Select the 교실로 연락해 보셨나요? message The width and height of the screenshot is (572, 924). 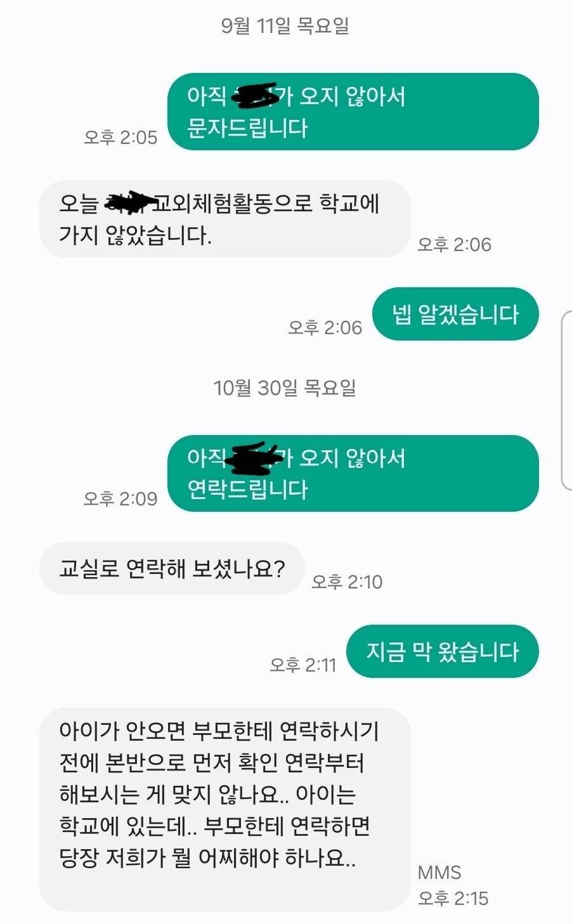(172, 568)
